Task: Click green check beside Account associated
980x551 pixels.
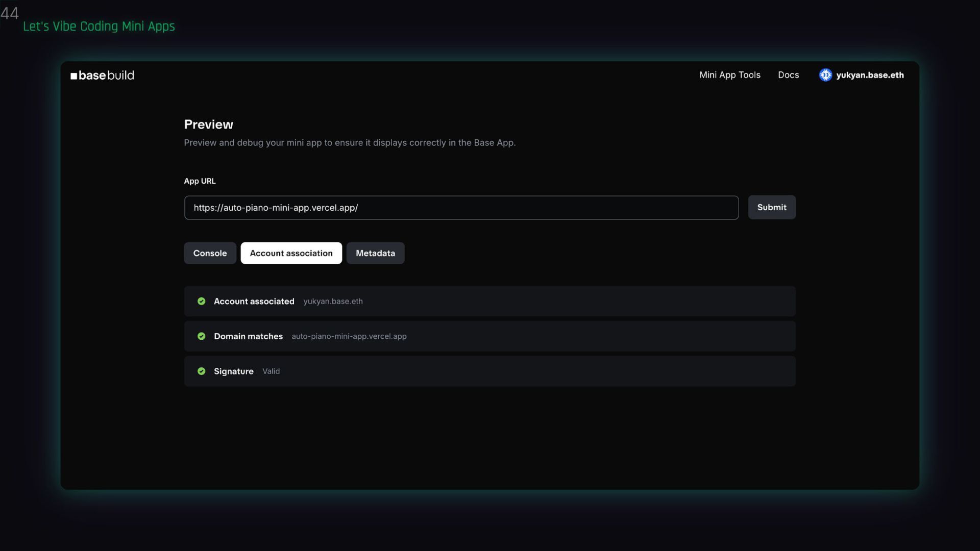Action: (x=201, y=302)
